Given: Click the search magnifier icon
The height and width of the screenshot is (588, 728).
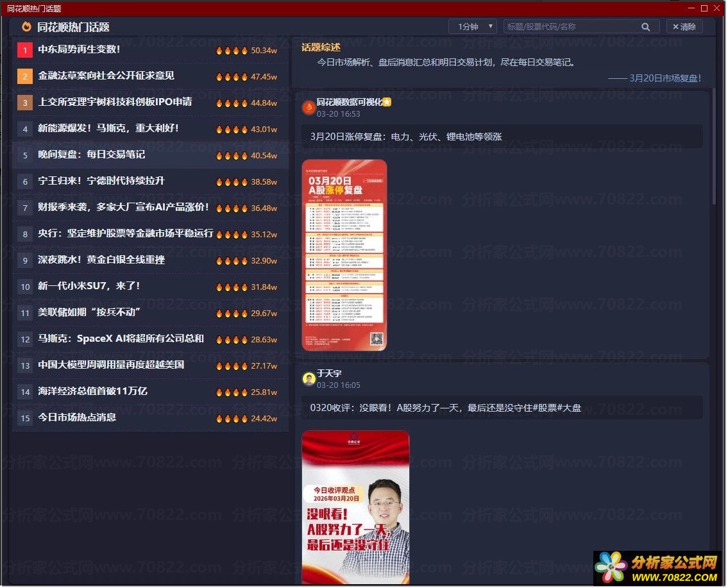Looking at the screenshot, I should (647, 27).
